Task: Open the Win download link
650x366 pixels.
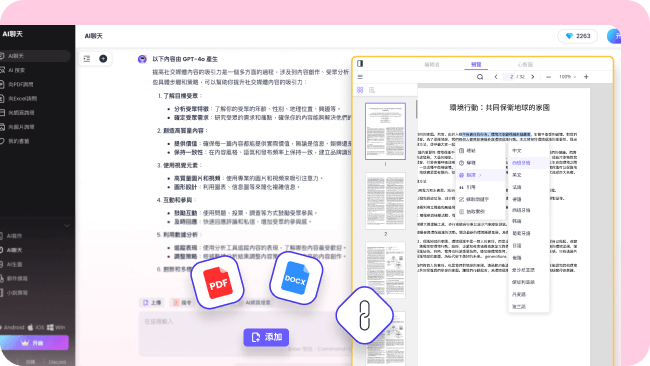Action: pos(56,327)
